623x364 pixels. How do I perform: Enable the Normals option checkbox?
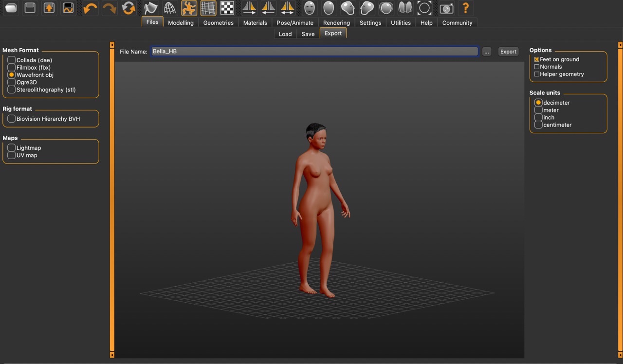coord(537,67)
